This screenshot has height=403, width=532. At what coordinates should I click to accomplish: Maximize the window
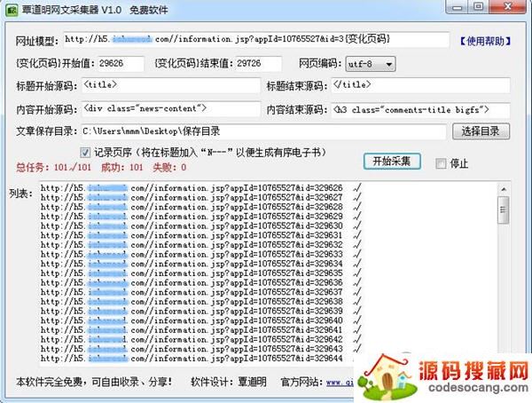[479, 7]
